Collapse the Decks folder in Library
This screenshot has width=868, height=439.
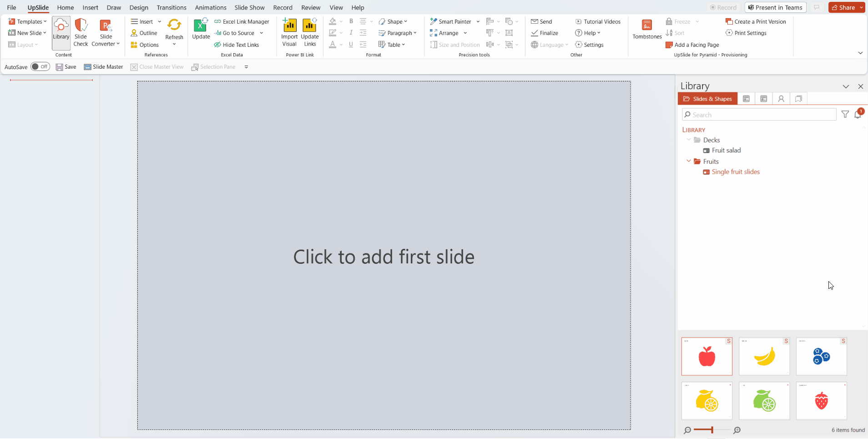point(689,140)
